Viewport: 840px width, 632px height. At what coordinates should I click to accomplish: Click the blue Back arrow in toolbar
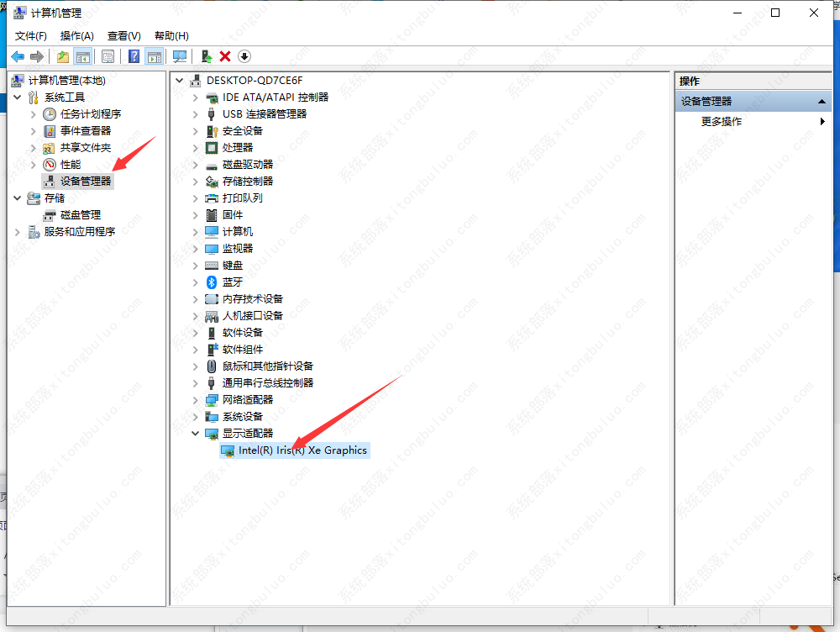[18, 56]
